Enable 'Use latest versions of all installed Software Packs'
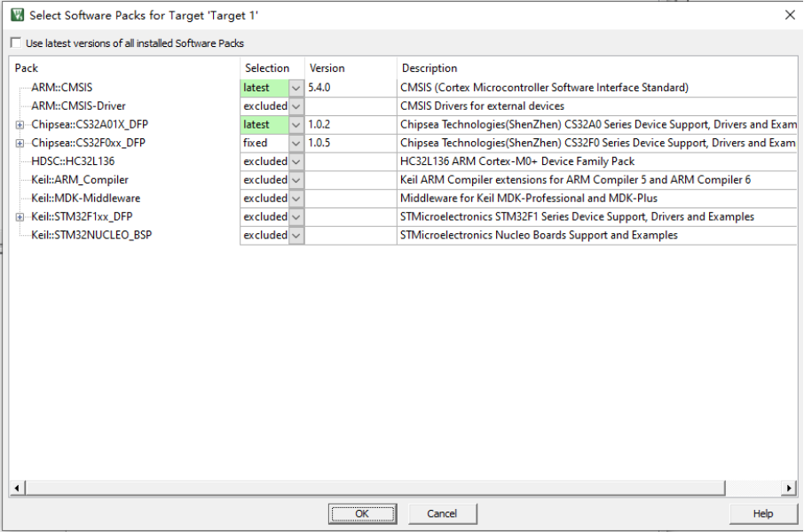Viewport: 804px width, 532px height. click(x=16, y=43)
